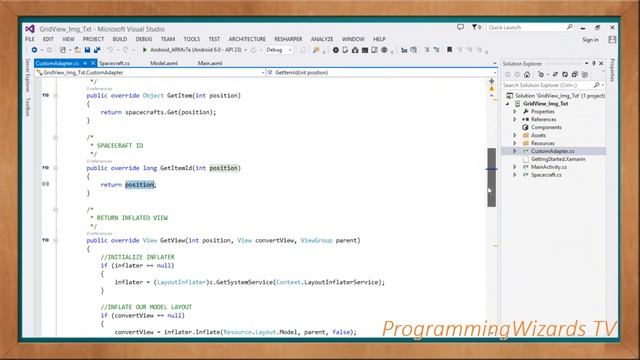
Task: Select the Solution 'GridView_Img_Txt' root node
Action: [560, 96]
